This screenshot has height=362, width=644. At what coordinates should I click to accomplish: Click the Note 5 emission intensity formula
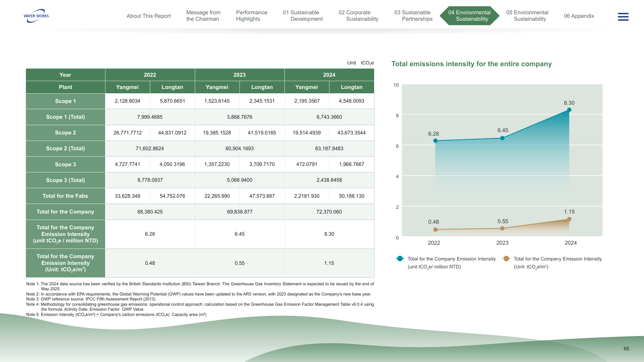(x=116, y=314)
